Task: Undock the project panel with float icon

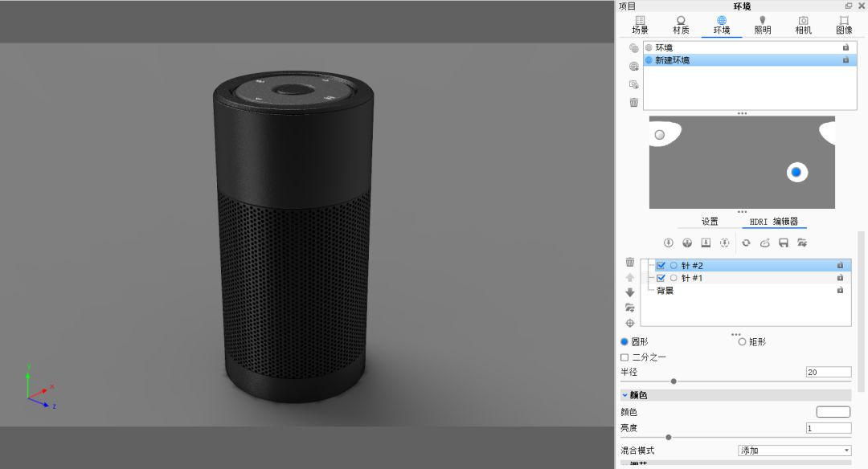Action: [849, 6]
